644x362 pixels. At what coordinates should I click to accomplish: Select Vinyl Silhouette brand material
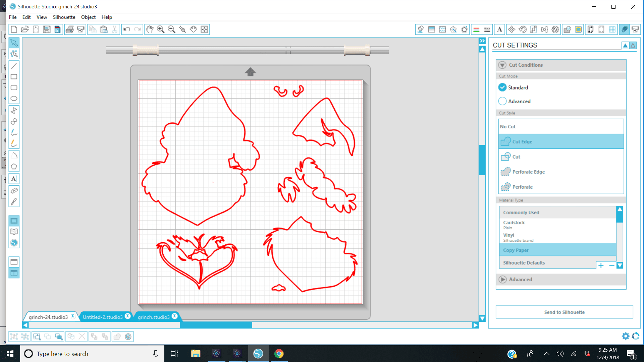click(x=557, y=238)
